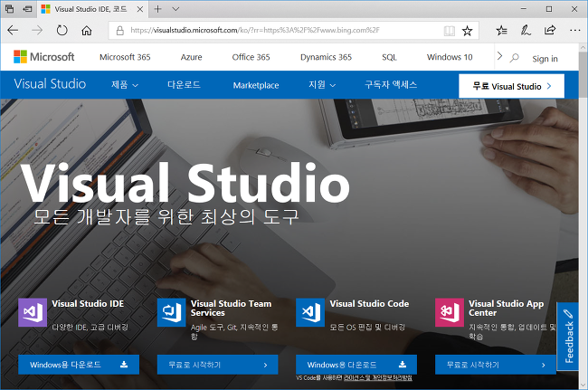
Task: Click the browser forward arrow
Action: (x=37, y=31)
